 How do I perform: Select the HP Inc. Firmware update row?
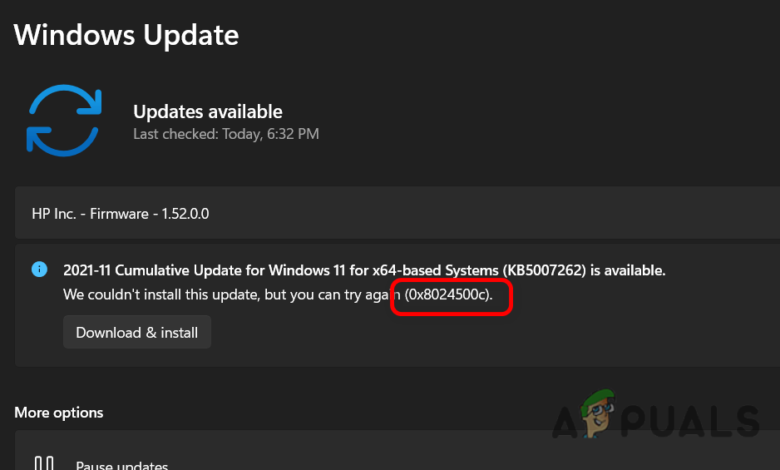click(397, 213)
